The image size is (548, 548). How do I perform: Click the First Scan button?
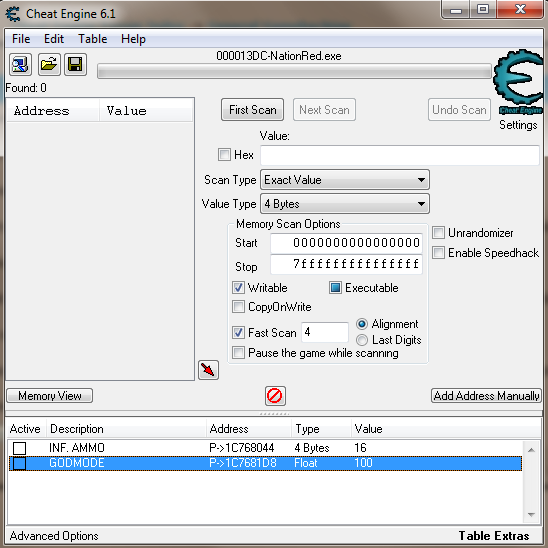[x=252, y=110]
